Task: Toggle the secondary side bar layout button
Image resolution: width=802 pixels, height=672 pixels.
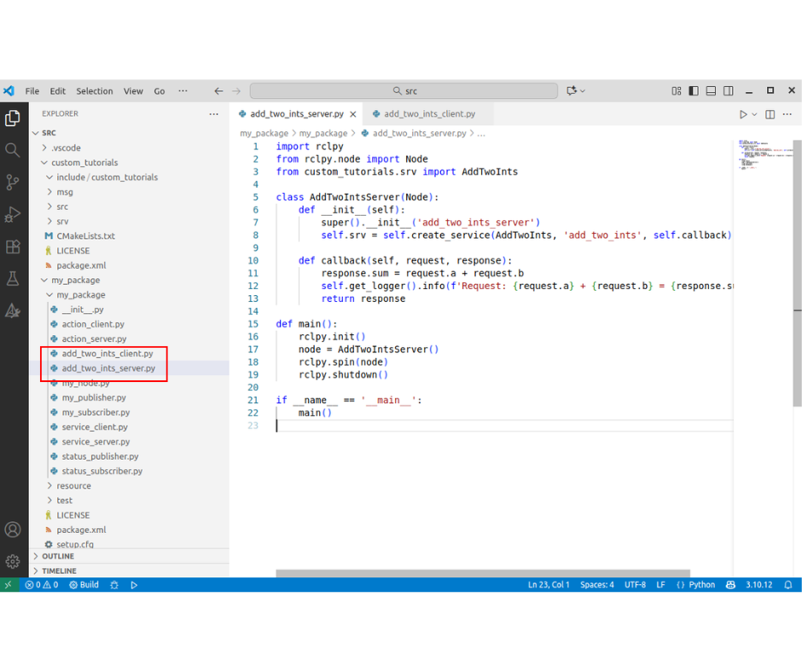Action: [x=729, y=91]
